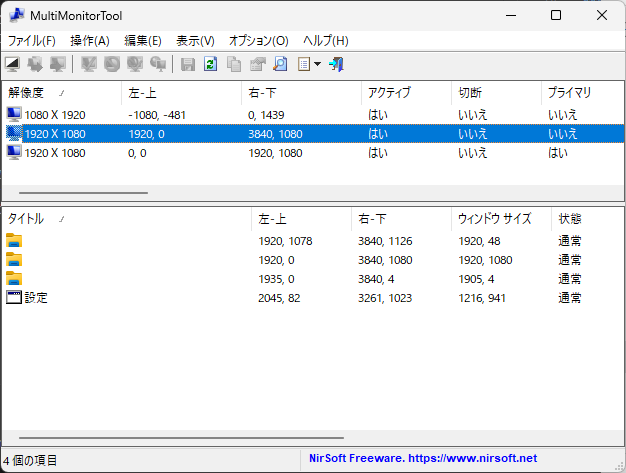The height and width of the screenshot is (473, 626).
Task: Click the move window to next monitor icon
Action: [35, 64]
